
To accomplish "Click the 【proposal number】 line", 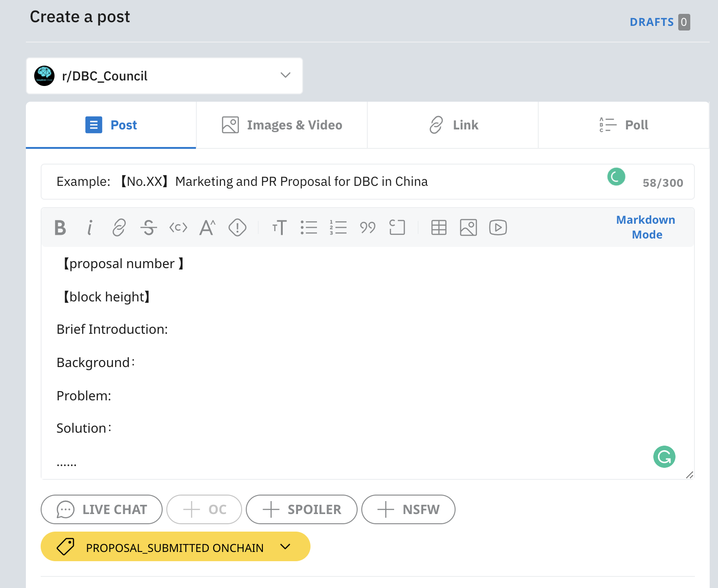I will [x=122, y=263].
